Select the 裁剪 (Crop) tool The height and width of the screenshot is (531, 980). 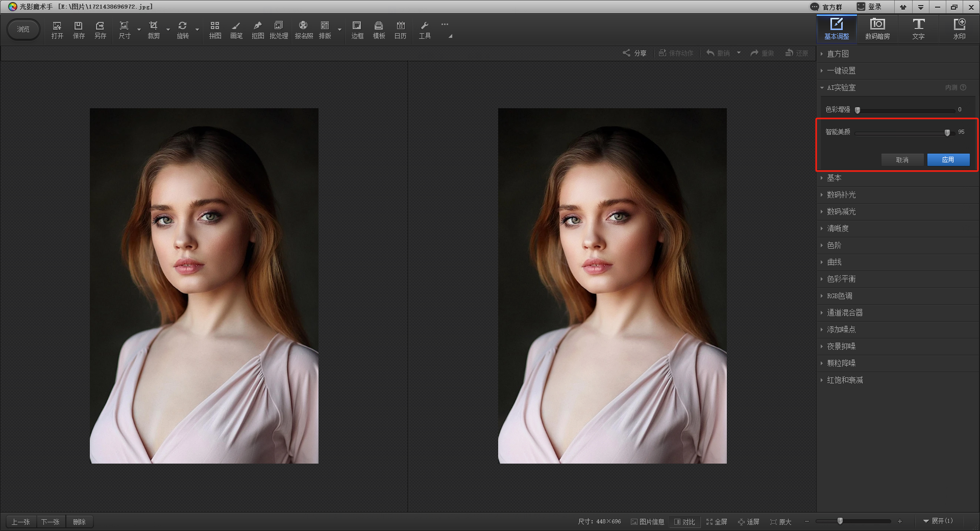coord(154,30)
